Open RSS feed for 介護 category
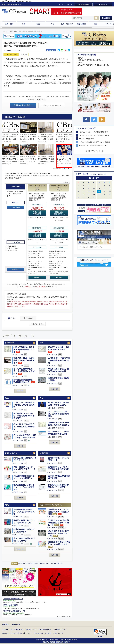The image size is (114, 644). [x=69, y=343]
